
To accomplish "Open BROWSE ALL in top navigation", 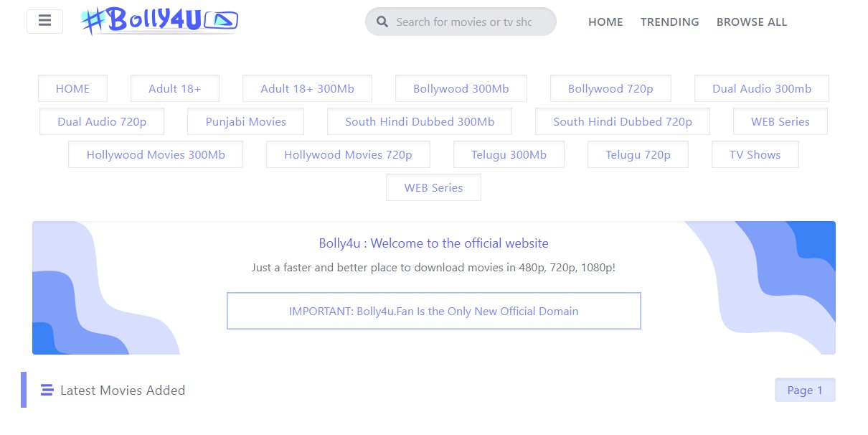I will 752,22.
